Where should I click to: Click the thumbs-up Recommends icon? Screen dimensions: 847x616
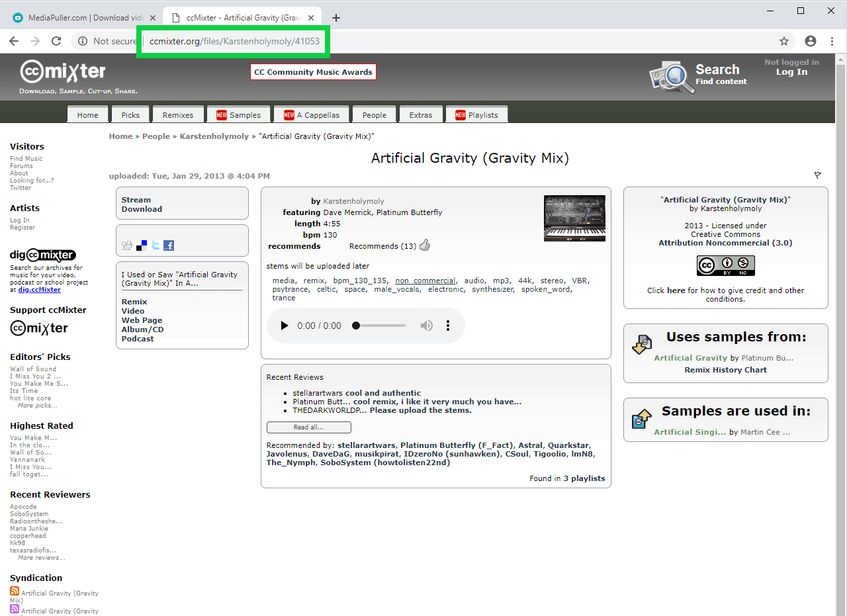[425, 245]
